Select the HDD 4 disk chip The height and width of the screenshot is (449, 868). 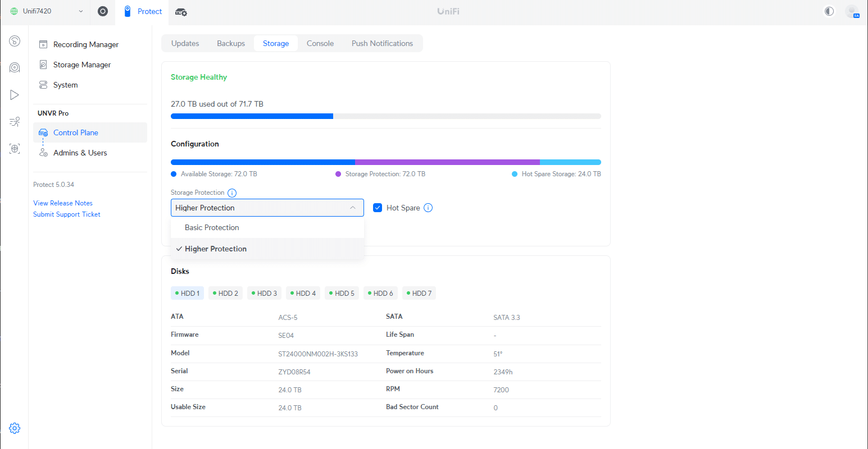[303, 293]
